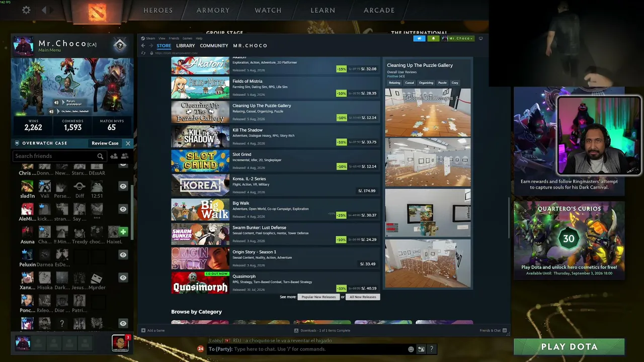Open first Puzzle Gallery preview screenshot
The width and height of the screenshot is (644, 362).
click(428, 113)
